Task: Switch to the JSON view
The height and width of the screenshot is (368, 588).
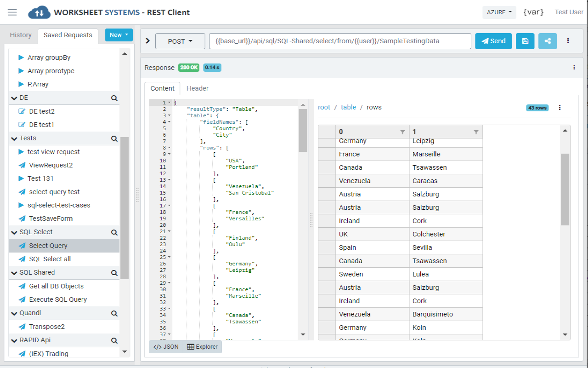Action: pyautogui.click(x=166, y=347)
